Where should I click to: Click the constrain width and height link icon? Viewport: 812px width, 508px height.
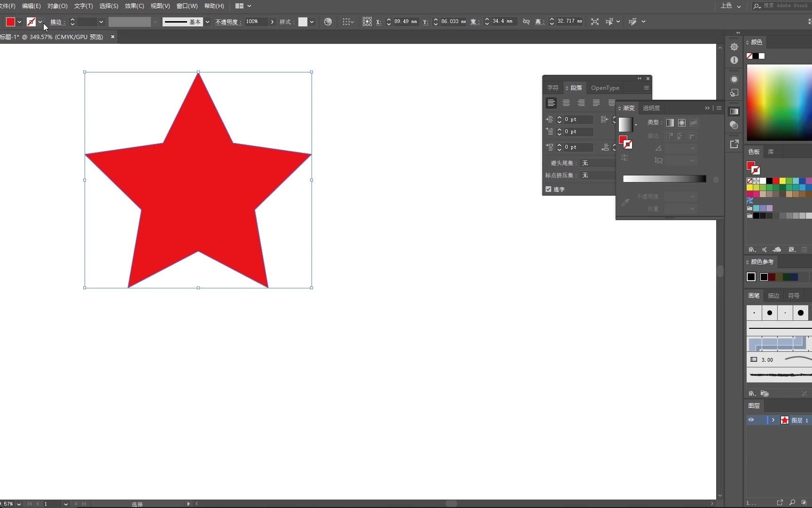click(526, 22)
